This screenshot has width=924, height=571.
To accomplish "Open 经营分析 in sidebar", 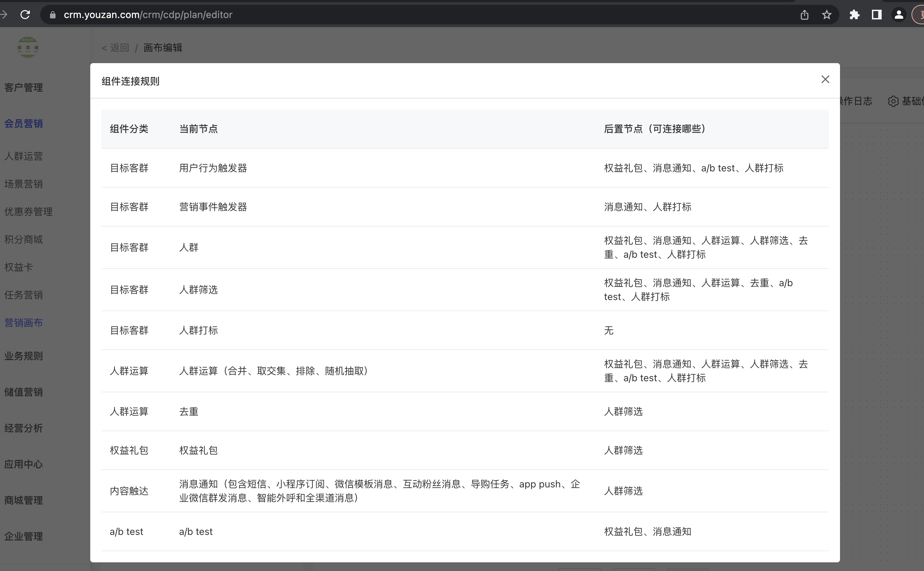I will pyautogui.click(x=23, y=428).
